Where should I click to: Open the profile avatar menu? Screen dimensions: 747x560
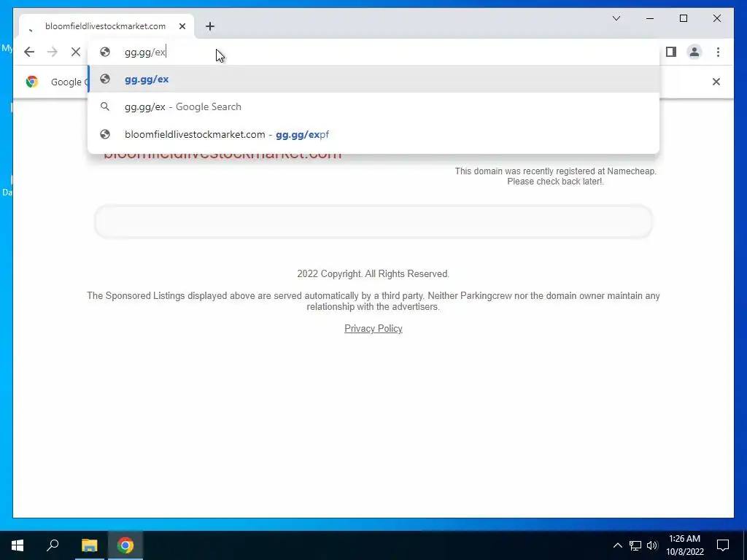click(694, 52)
